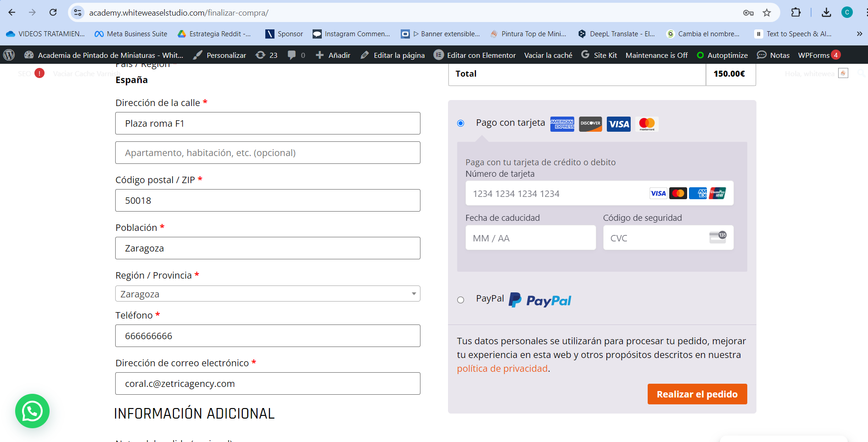Click the Mastercard logo beside Pago con tarjeta
This screenshot has height=442, width=868.
(x=647, y=124)
